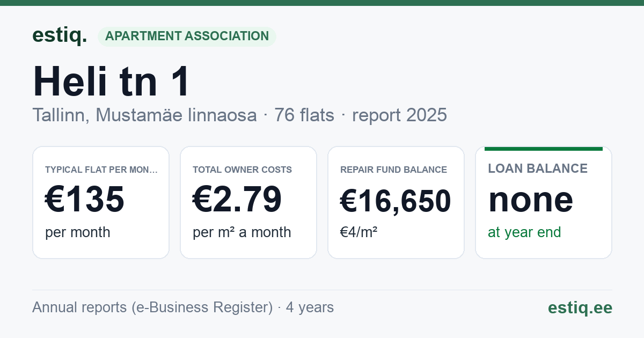The height and width of the screenshot is (338, 644).
Task: Click the APARTMENT ASSOCIATION badge
Action: (187, 36)
